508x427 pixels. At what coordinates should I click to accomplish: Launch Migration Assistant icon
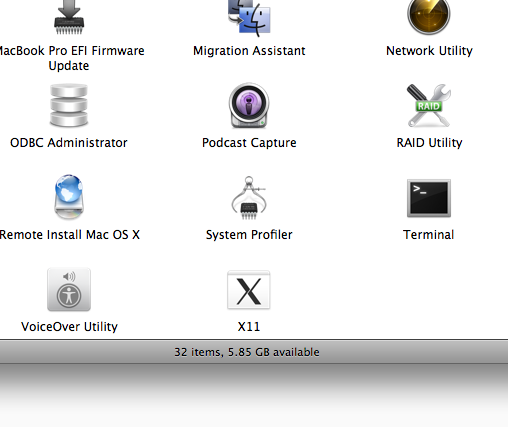pyautogui.click(x=249, y=18)
